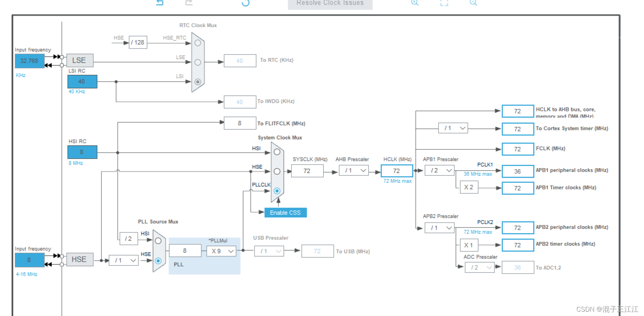Screen dimensions: 644x316
Task: Click the 32.768 LSE input frequency field
Action: point(29,61)
